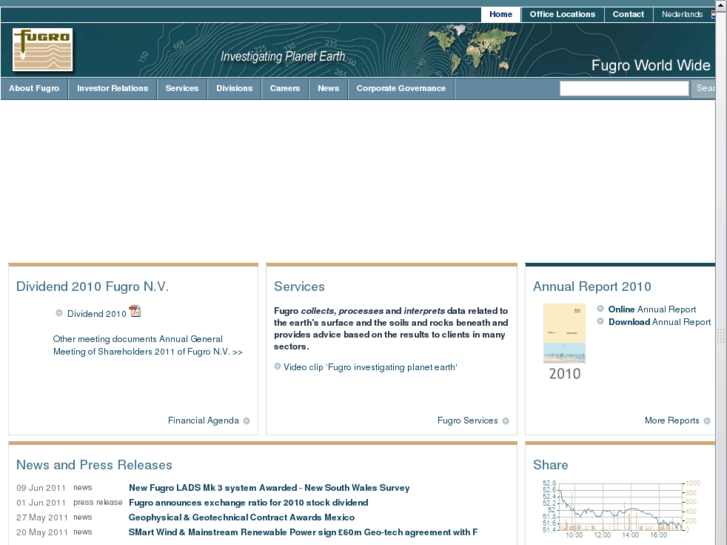Click the Fugro World Wide heading

650,65
